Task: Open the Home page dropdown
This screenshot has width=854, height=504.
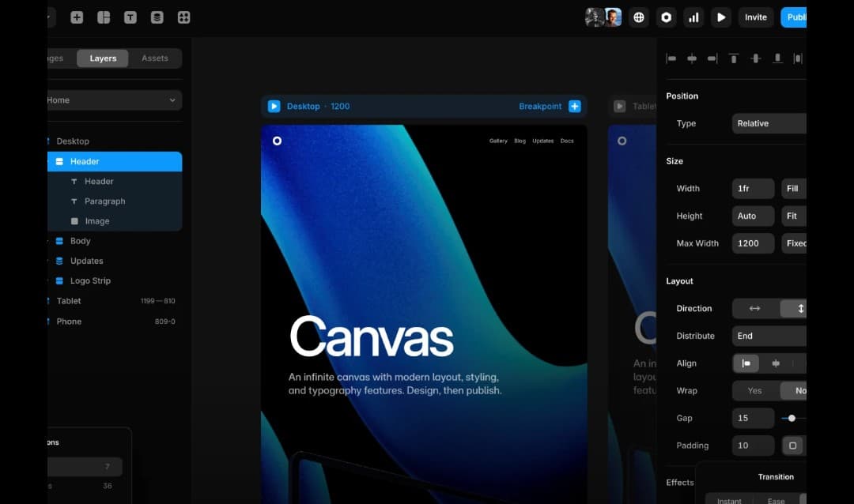Action: coord(115,100)
